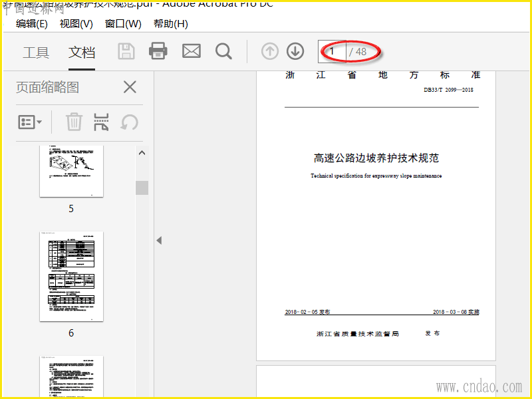Image resolution: width=532 pixels, height=399 pixels.
Task: Open the 帮助(H) menu
Action: pos(171,24)
